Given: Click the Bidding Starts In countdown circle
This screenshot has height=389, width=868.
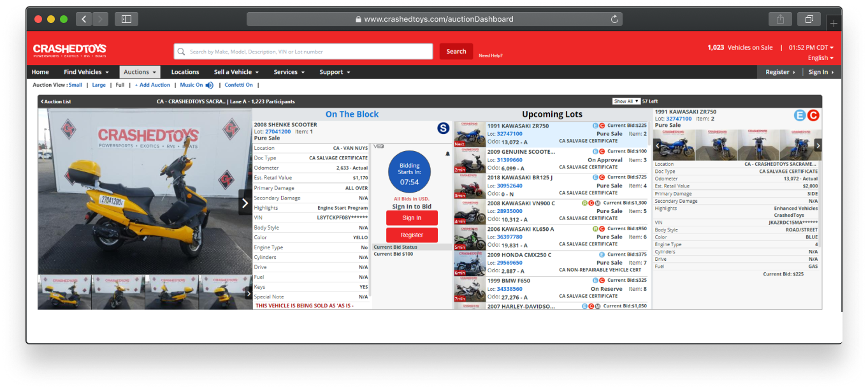Looking at the screenshot, I should [x=409, y=173].
